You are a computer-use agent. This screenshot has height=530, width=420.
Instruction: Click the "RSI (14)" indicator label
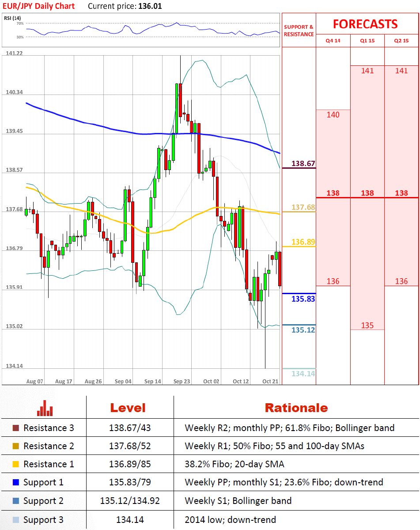click(x=12, y=18)
